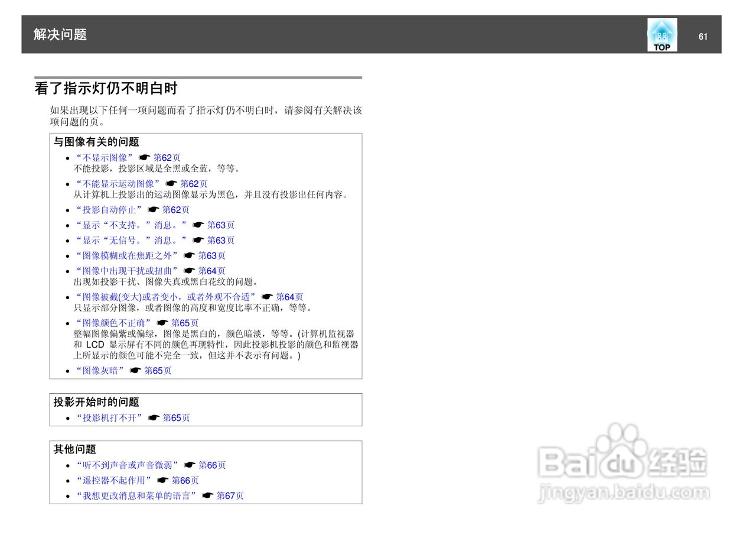Click 第63页 next to “显示“不支持。”消息。”
The width and height of the screenshot is (756, 535).
tap(221, 225)
